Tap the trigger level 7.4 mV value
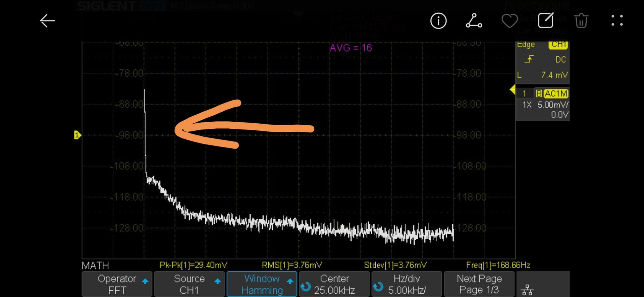Screen dimensions: 644x297 pyautogui.click(x=554, y=75)
